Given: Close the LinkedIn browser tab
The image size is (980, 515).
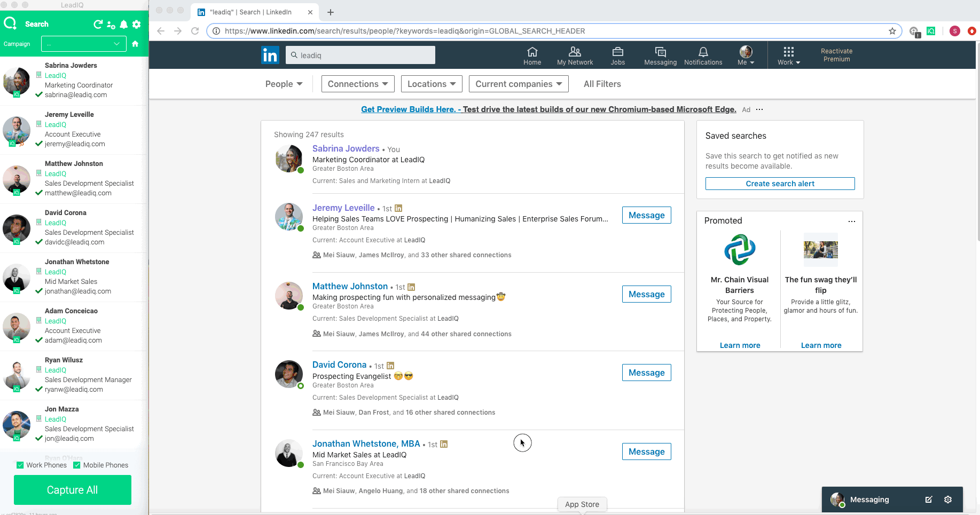Looking at the screenshot, I should click(x=310, y=12).
